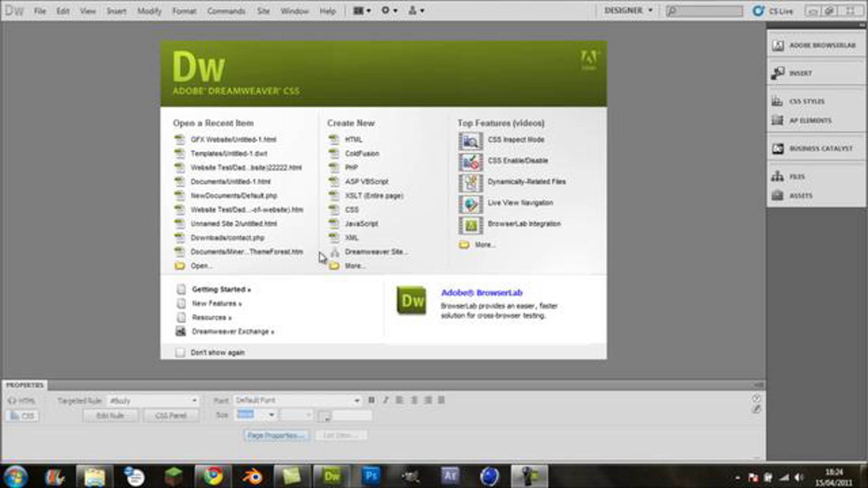Viewport: 868px width, 488px height.
Task: Open the AP Elements panel icon
Action: tap(777, 120)
